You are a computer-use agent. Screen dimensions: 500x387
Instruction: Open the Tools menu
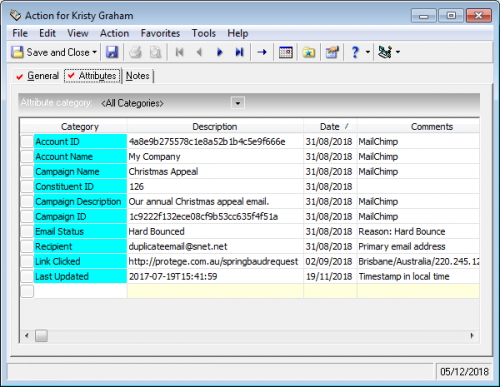click(x=204, y=33)
